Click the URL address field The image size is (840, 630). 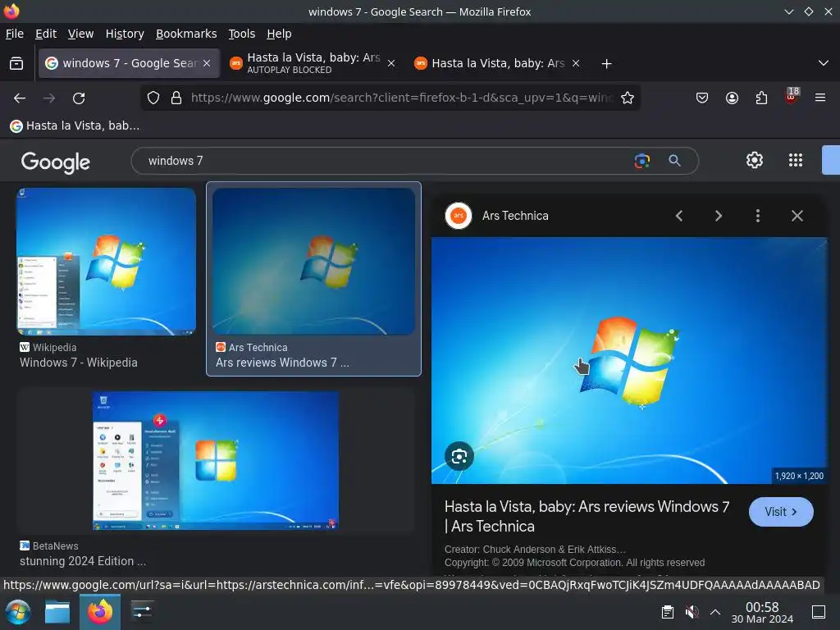click(400, 98)
